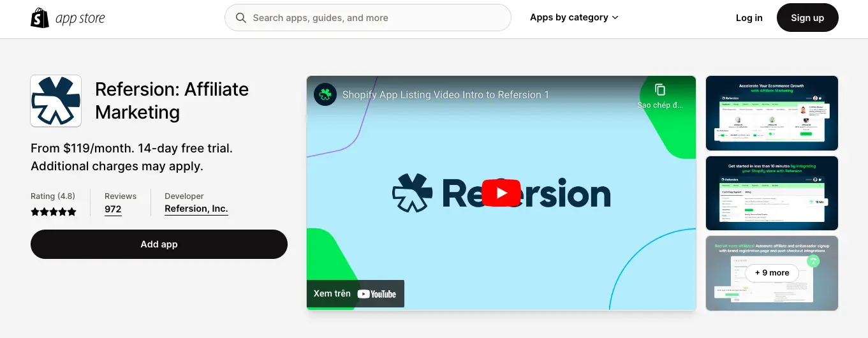This screenshot has height=338, width=868.
Task: Select the Rating (4.8) label
Action: coord(53,196)
